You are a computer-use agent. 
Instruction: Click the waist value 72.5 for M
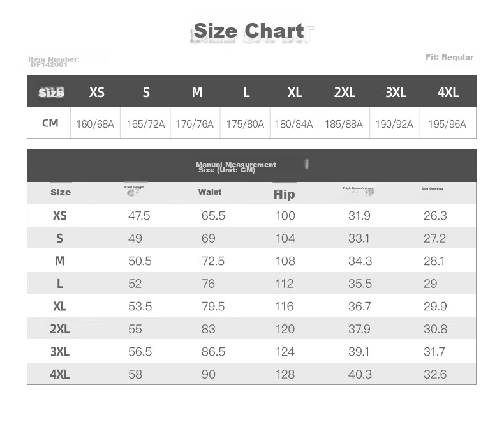[x=213, y=261]
